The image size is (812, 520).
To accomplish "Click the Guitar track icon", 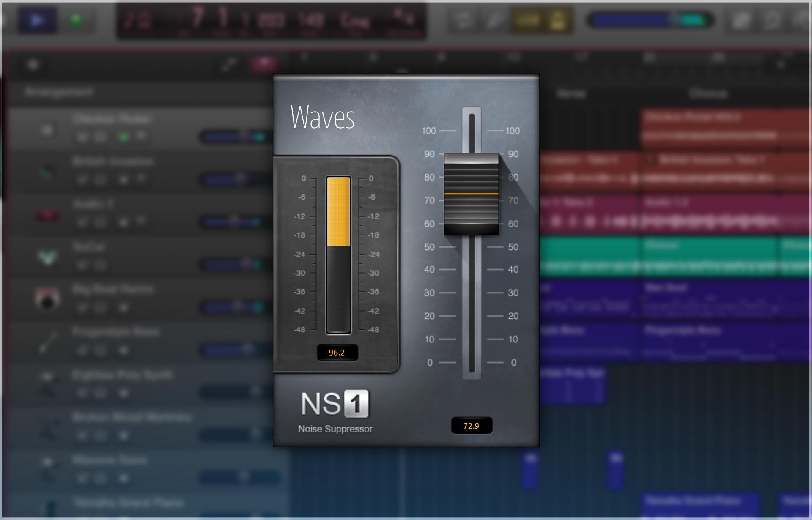I will tap(47, 257).
